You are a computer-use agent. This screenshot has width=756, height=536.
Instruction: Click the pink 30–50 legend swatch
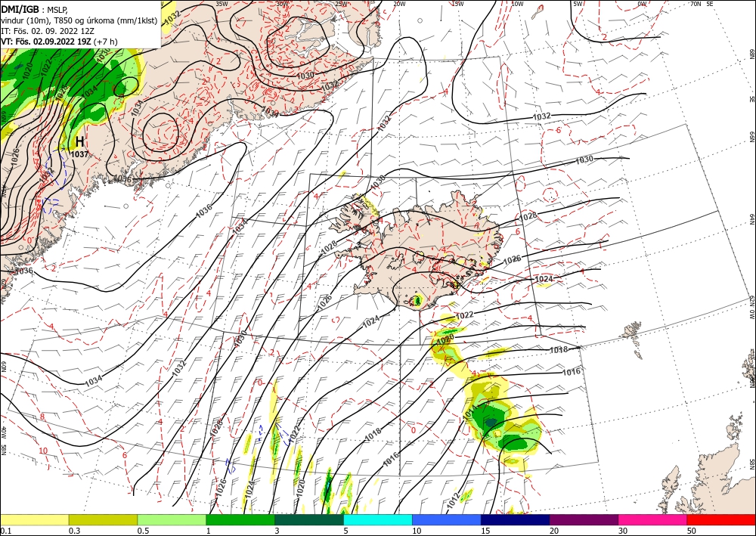pyautogui.click(x=653, y=519)
